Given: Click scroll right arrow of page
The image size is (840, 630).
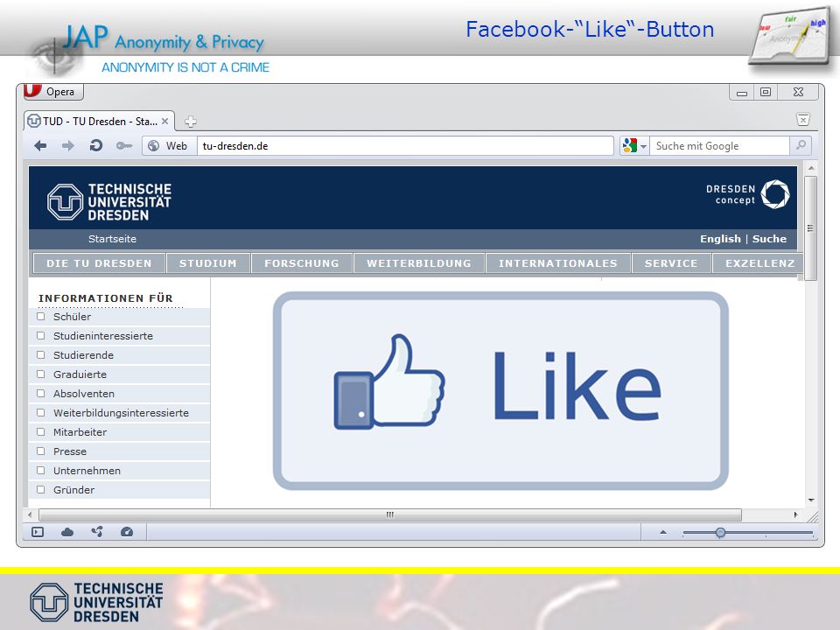Looking at the screenshot, I should tap(796, 514).
